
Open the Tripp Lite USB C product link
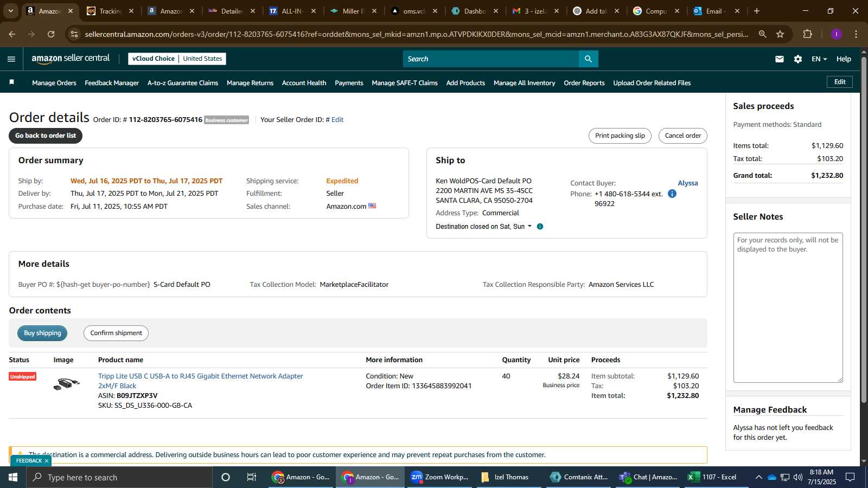tap(200, 381)
